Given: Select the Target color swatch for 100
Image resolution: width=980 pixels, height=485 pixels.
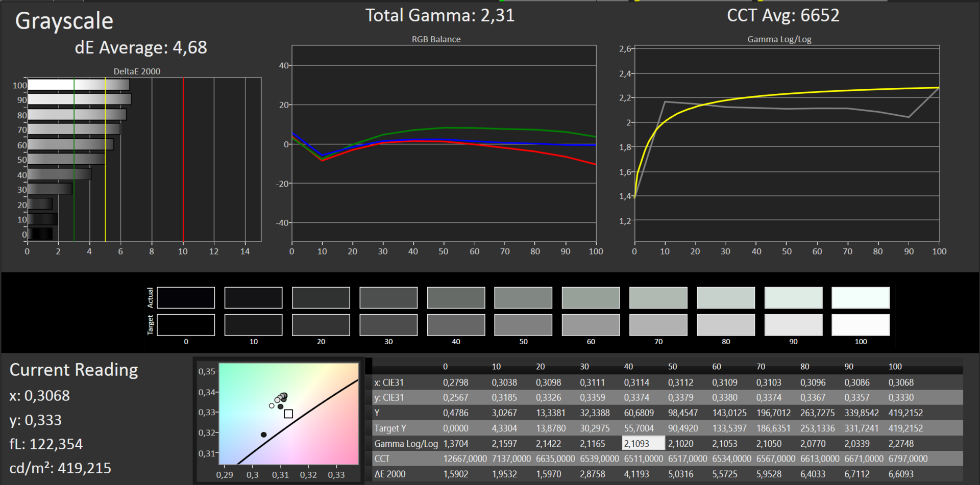Looking at the screenshot, I should [x=861, y=325].
